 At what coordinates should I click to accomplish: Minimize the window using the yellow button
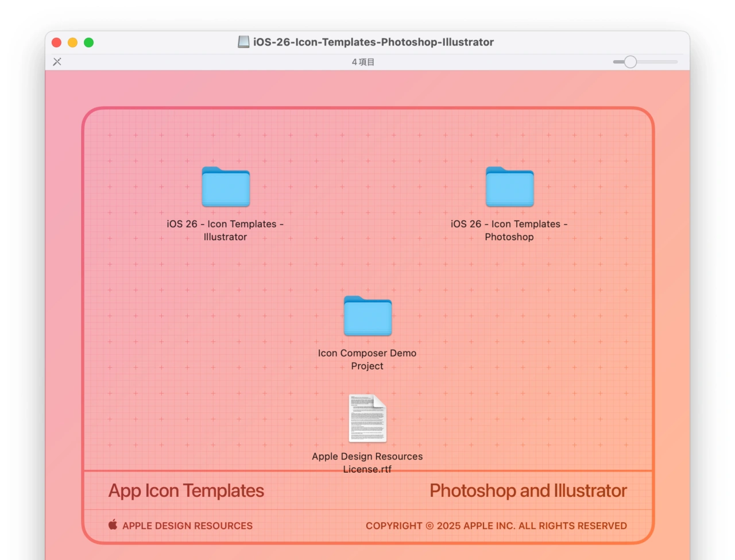click(x=72, y=43)
